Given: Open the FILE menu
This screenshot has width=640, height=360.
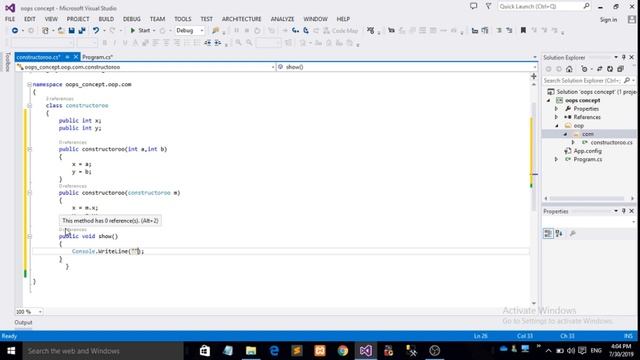Looking at the screenshot, I should click(x=10, y=19).
